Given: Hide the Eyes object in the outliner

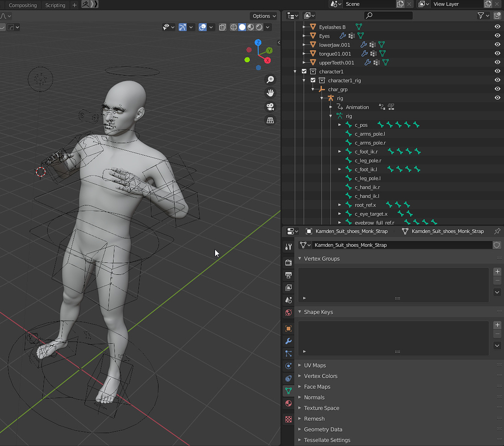Looking at the screenshot, I should 497,35.
